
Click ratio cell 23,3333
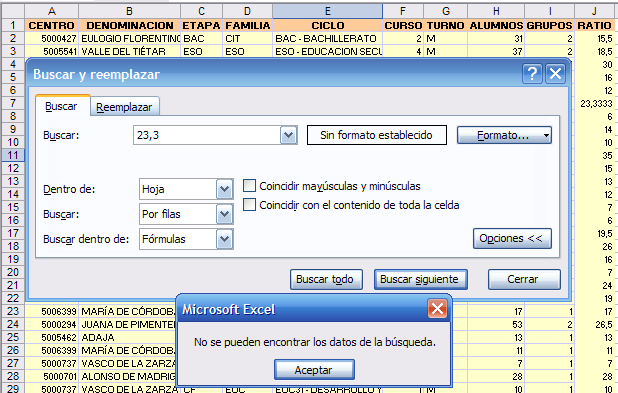594,103
